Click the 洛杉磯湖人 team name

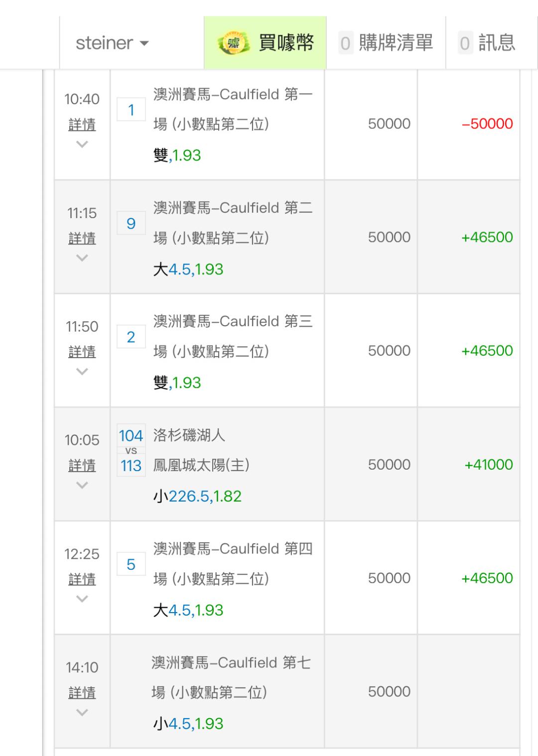pyautogui.click(x=189, y=435)
